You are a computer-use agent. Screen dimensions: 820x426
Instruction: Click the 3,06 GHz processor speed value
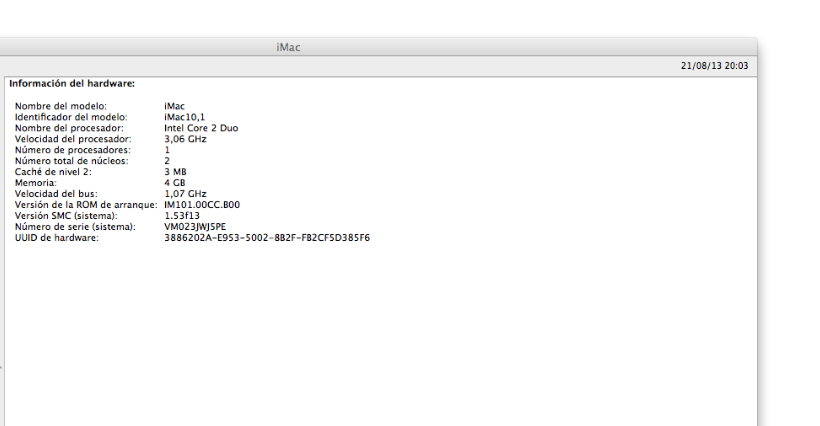click(x=185, y=139)
